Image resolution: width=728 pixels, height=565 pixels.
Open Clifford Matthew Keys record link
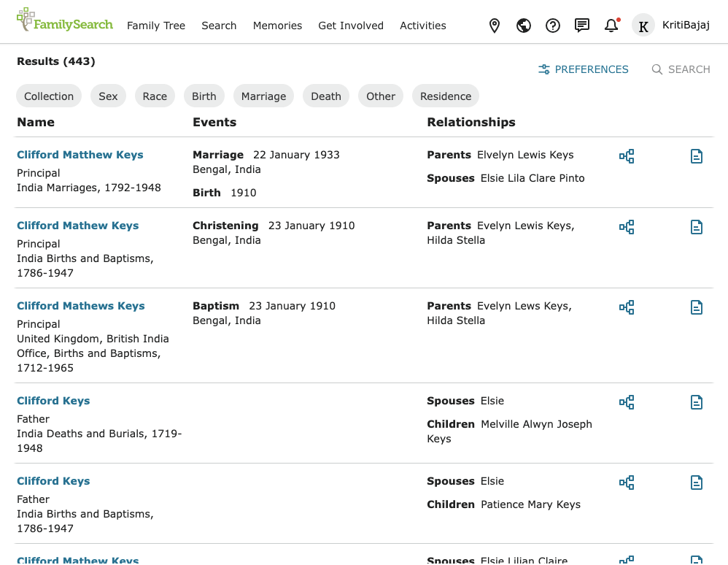click(80, 155)
